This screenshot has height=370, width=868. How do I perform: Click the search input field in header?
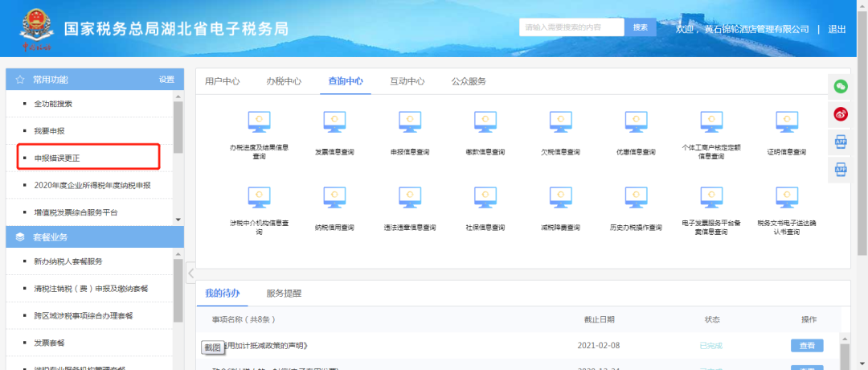click(x=571, y=27)
